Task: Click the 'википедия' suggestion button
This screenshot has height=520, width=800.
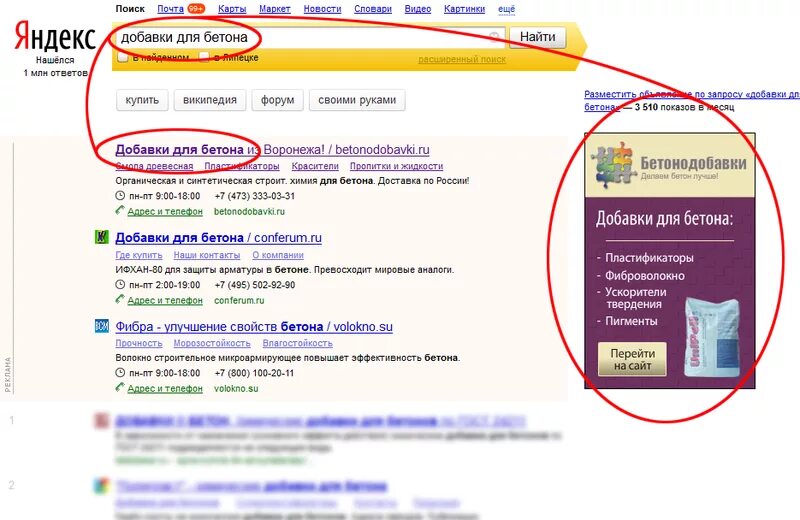Action: click(210, 100)
